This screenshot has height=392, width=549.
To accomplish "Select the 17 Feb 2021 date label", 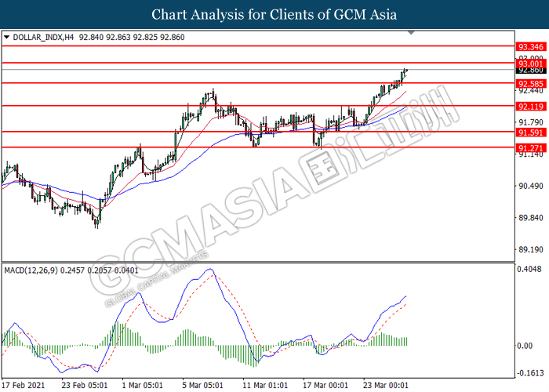I will (x=23, y=385).
